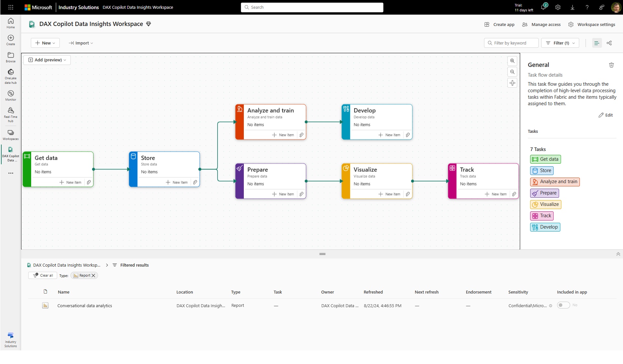Zoom in on the task flow canvas
The image size is (623, 364).
(512, 61)
